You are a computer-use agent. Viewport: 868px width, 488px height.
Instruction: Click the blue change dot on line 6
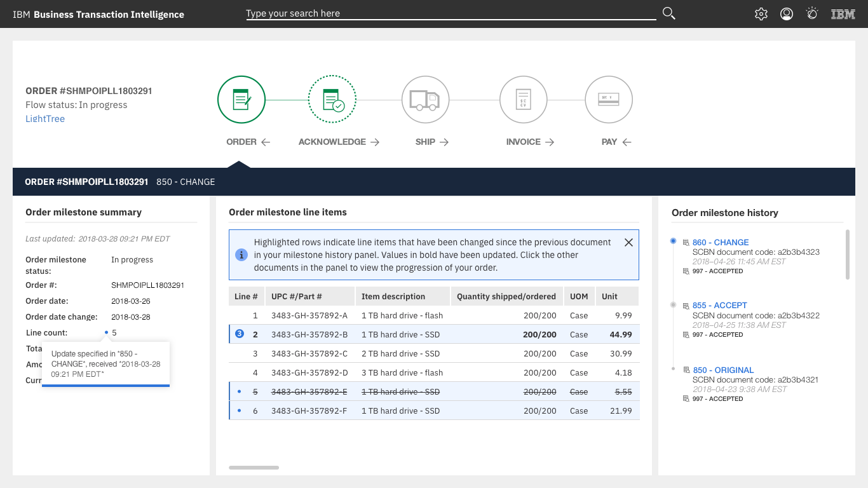click(x=240, y=410)
